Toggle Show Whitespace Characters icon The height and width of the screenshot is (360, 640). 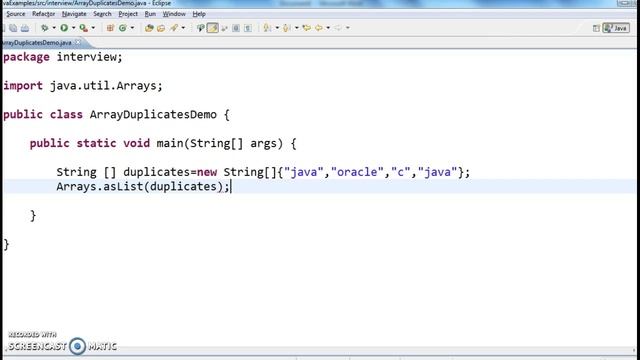coord(248,28)
